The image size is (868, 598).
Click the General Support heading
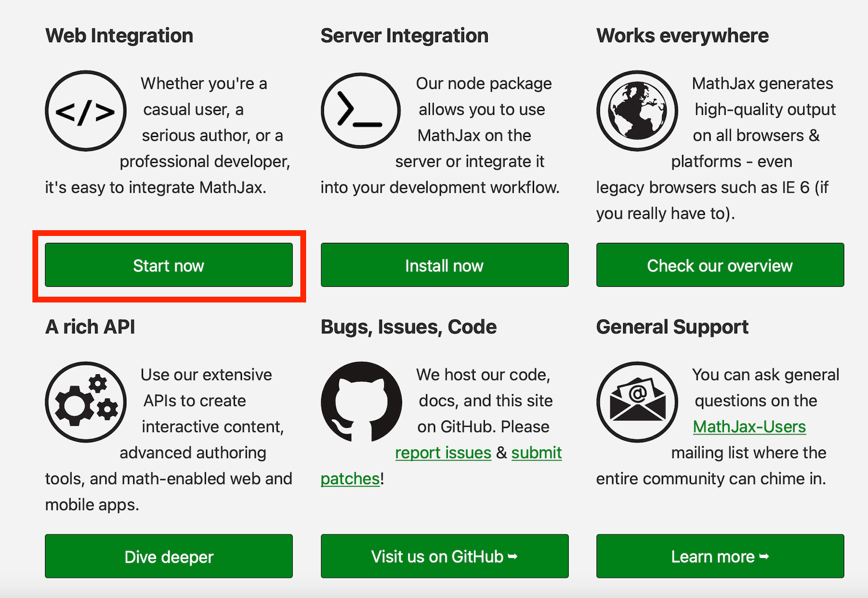672,327
